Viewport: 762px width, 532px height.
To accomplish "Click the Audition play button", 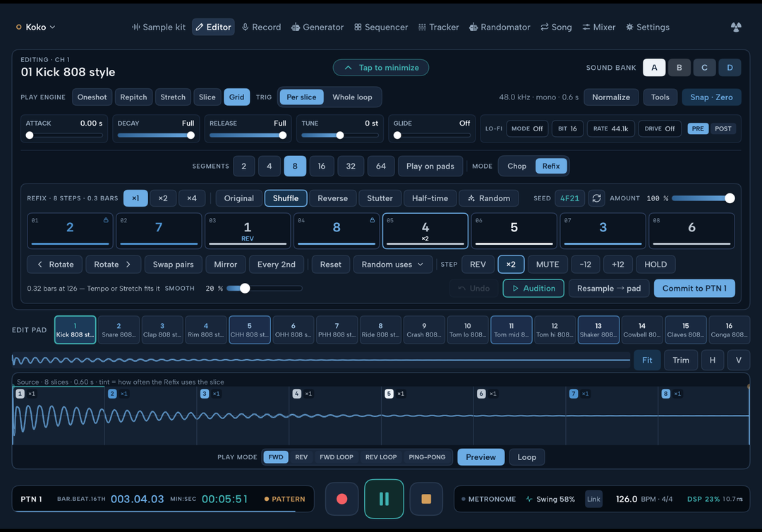I will click(x=533, y=289).
